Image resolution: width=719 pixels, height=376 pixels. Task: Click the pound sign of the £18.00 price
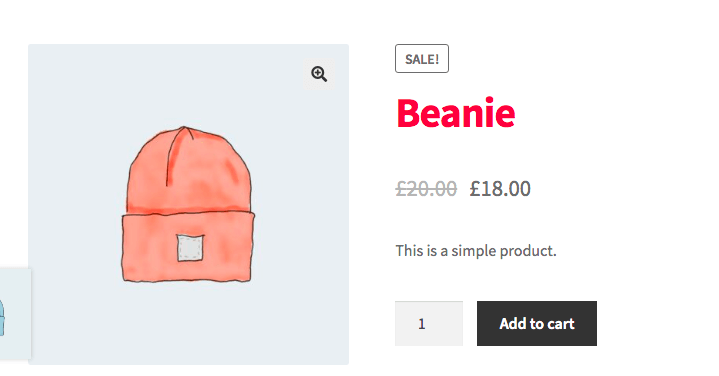(x=475, y=188)
